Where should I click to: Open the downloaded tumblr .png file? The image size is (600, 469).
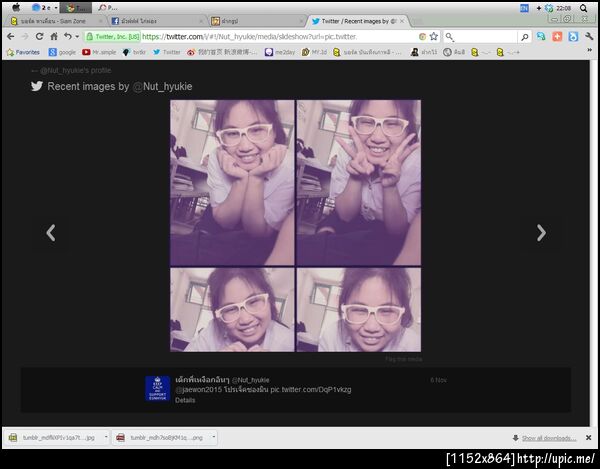[161, 437]
